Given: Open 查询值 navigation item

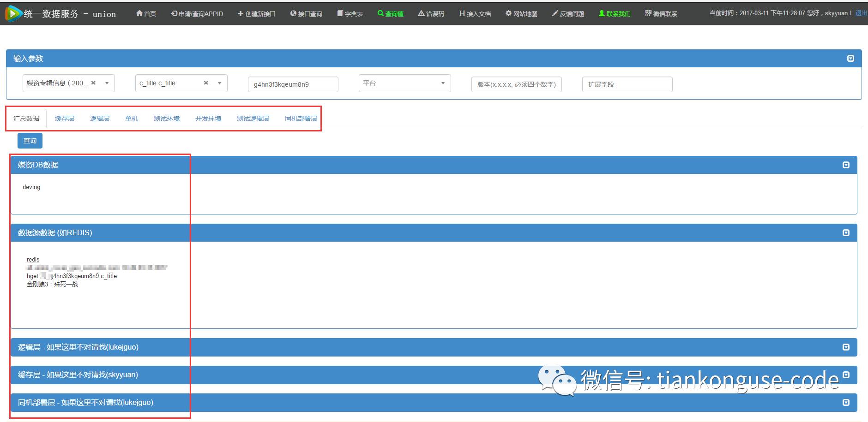Looking at the screenshot, I should point(391,14).
